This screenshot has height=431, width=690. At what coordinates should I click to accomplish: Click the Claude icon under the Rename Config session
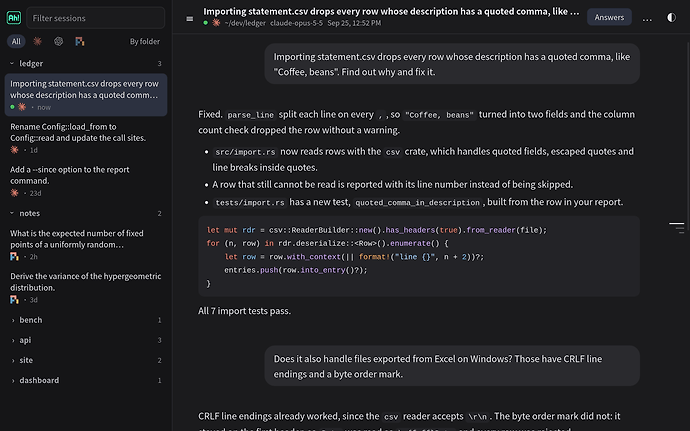[15, 150]
